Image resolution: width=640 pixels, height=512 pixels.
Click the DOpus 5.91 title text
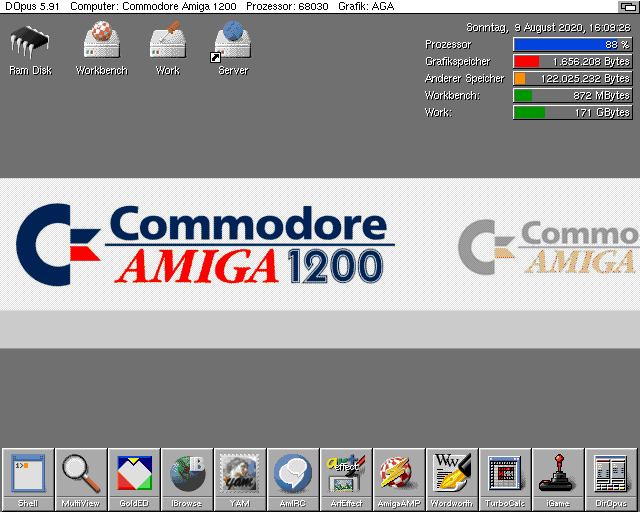[32, 7]
